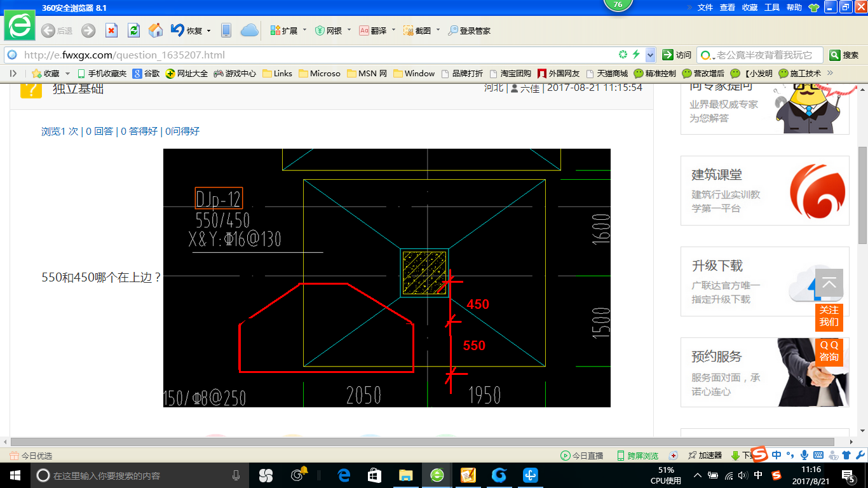Open the home page house icon

pyautogui.click(x=156, y=30)
